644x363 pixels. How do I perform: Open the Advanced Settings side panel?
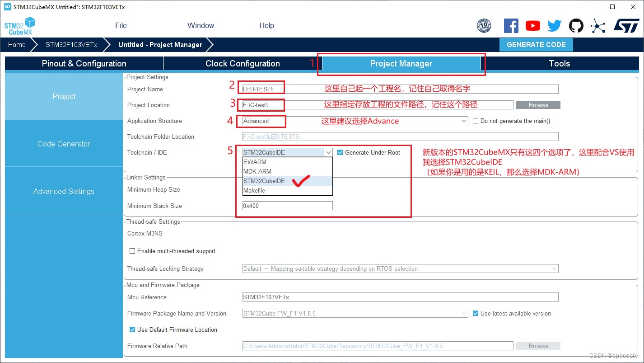pyautogui.click(x=64, y=191)
